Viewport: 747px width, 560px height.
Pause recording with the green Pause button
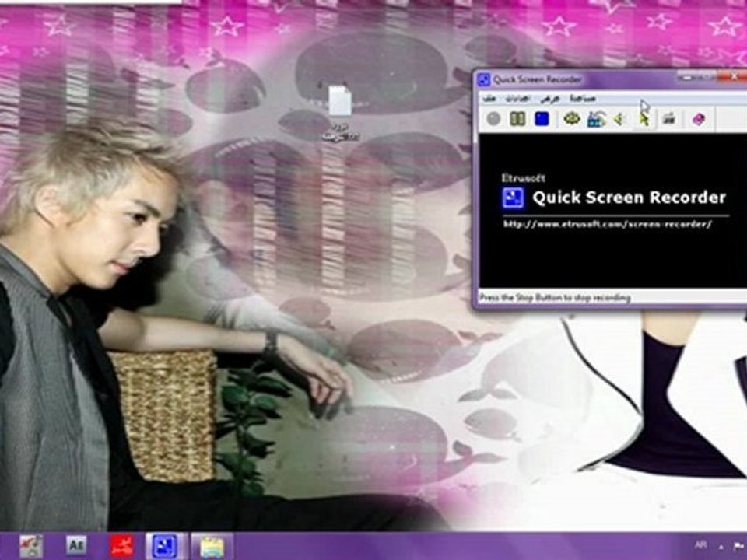tap(517, 118)
